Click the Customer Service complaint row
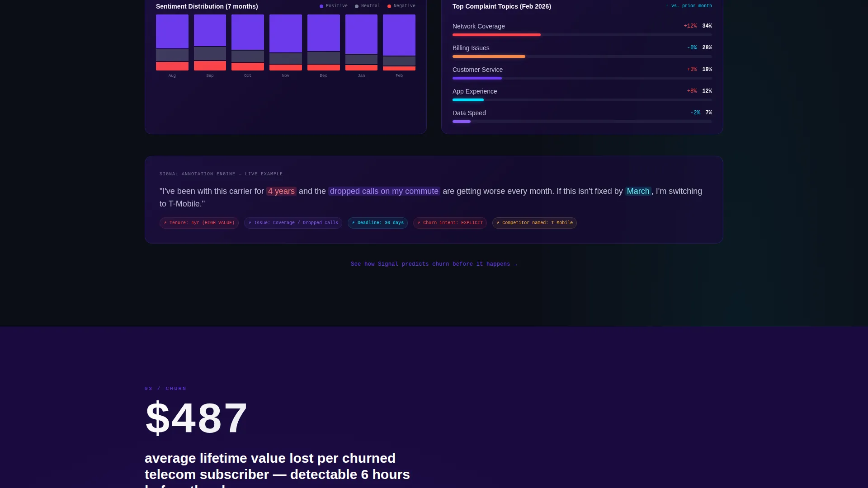 coord(582,73)
